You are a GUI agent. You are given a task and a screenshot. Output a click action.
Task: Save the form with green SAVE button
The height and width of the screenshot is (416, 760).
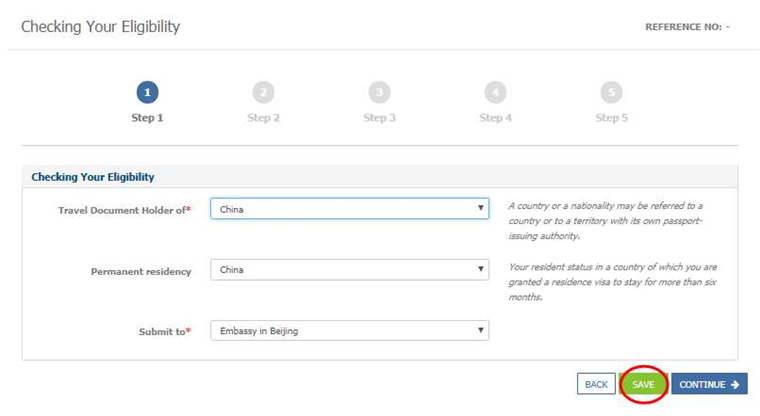(x=643, y=384)
